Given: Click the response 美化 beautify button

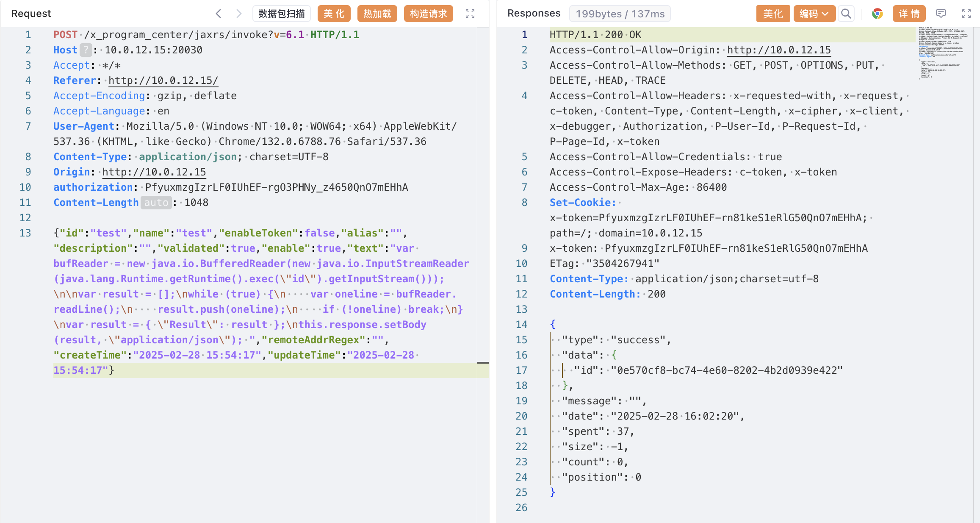Looking at the screenshot, I should click(x=772, y=14).
